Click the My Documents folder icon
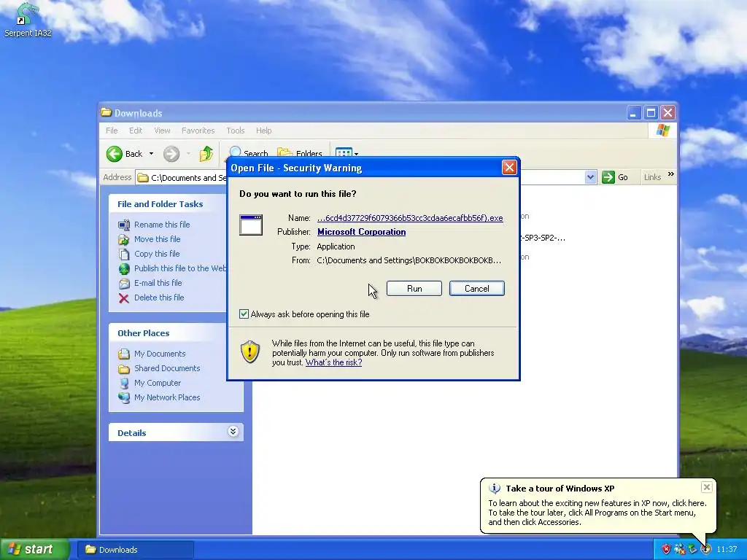This screenshot has height=560, width=747. pos(124,354)
